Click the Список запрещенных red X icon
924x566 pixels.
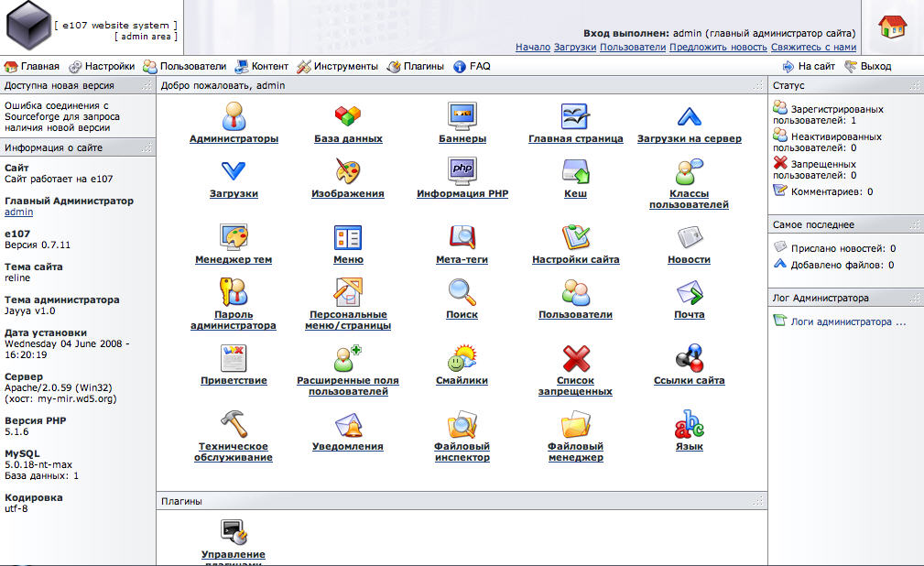(x=576, y=358)
